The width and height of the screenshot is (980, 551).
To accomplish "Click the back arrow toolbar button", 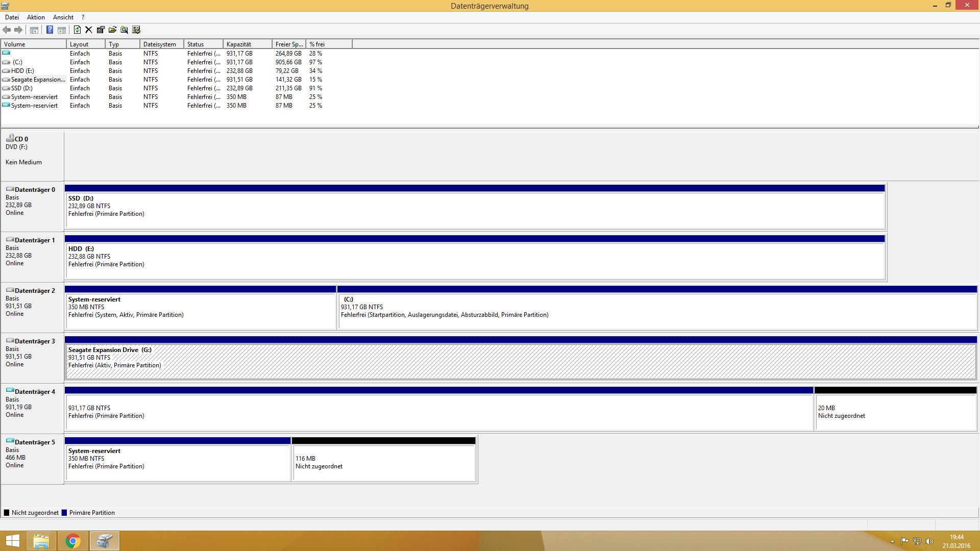I will (7, 30).
